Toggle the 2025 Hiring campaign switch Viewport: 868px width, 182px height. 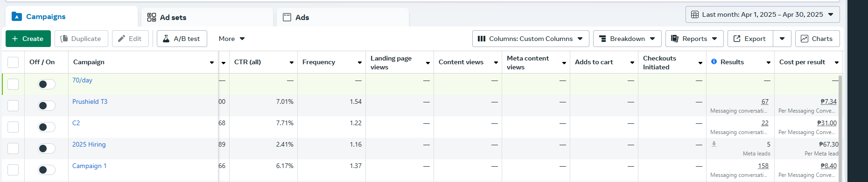[x=47, y=148]
